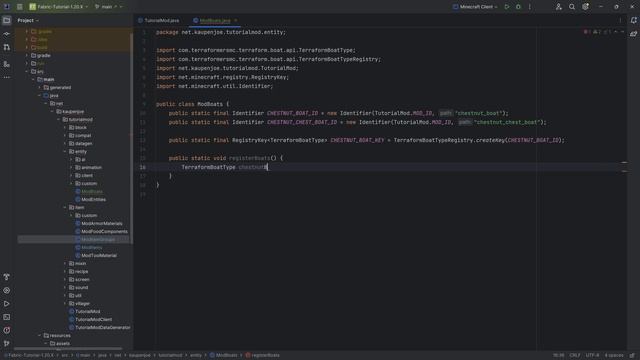This screenshot has height=360, width=640.
Task: Collapse the entity package
Action: 65,151
